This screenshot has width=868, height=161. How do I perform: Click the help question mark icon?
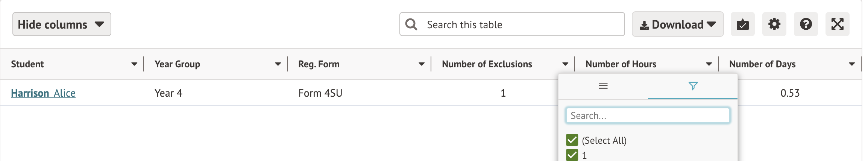point(806,24)
